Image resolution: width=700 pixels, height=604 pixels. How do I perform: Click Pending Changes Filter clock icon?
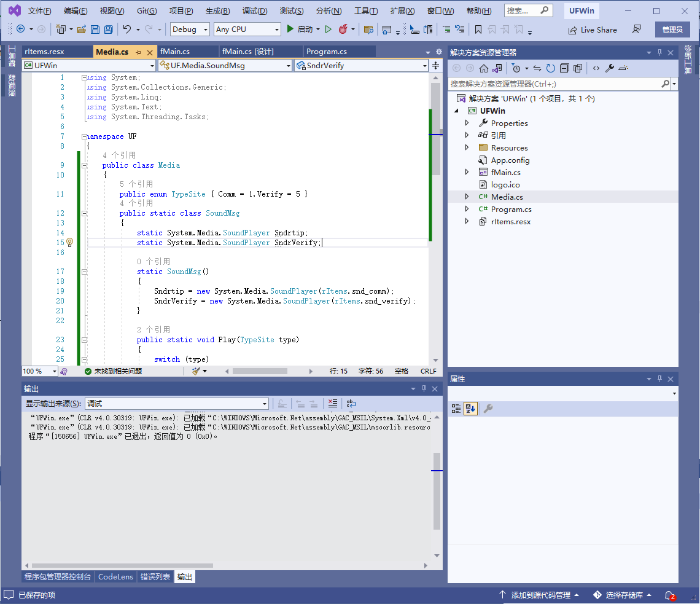pyautogui.click(x=516, y=68)
